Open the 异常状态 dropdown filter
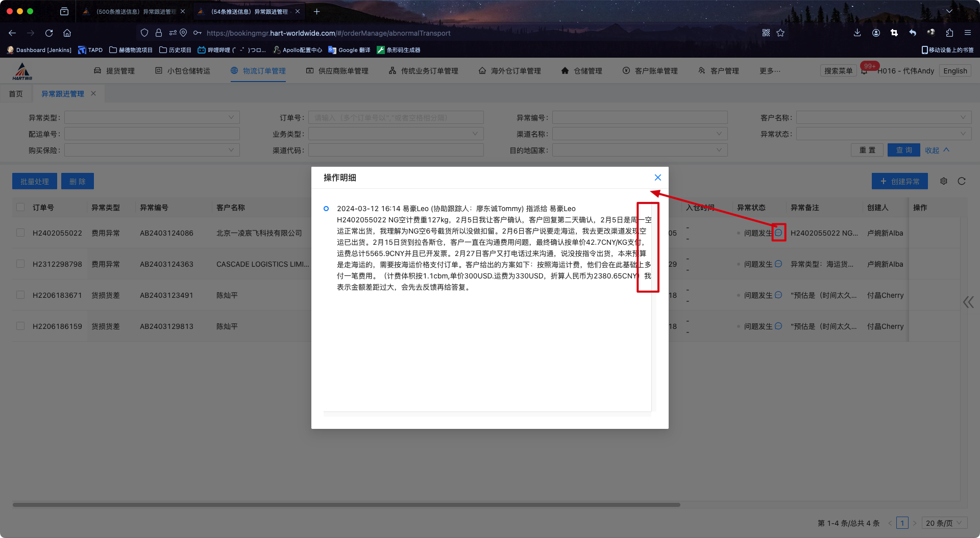Viewport: 980px width, 538px height. click(883, 134)
